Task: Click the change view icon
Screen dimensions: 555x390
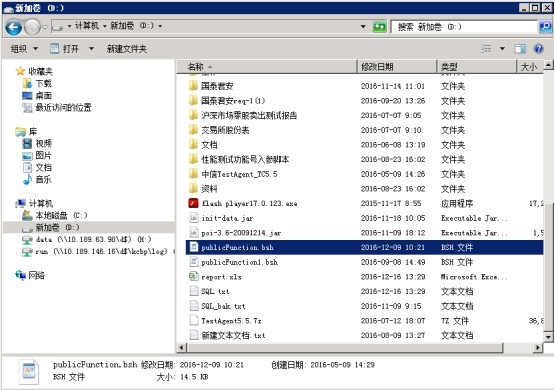Action: coord(486,48)
